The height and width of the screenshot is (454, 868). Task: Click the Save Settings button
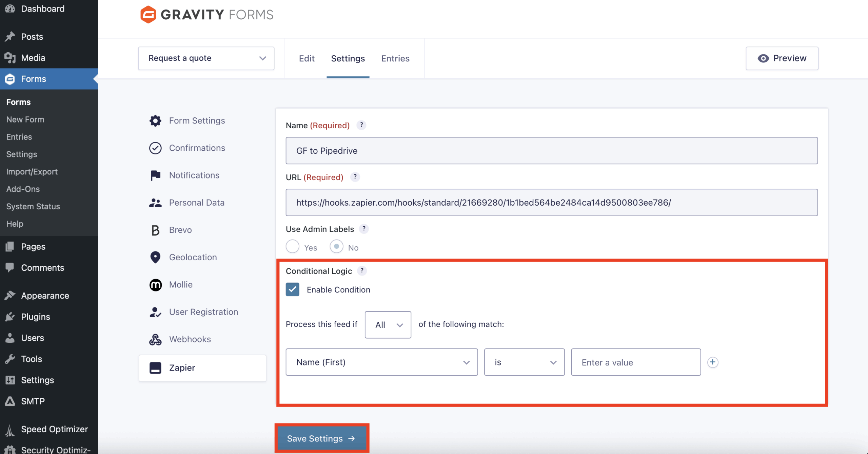click(321, 438)
